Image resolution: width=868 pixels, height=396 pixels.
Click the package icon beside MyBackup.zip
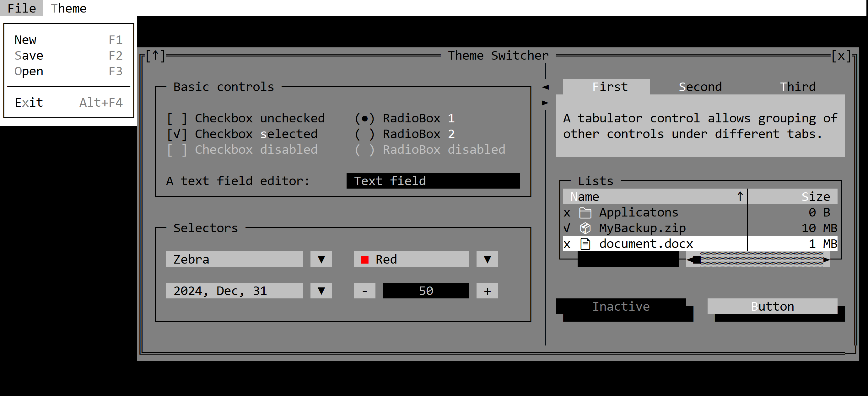585,228
